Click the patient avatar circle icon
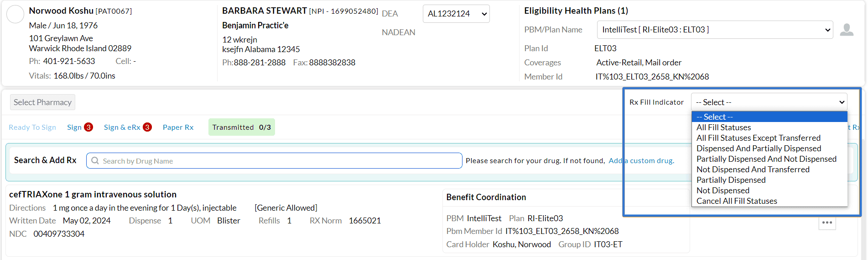 15,14
